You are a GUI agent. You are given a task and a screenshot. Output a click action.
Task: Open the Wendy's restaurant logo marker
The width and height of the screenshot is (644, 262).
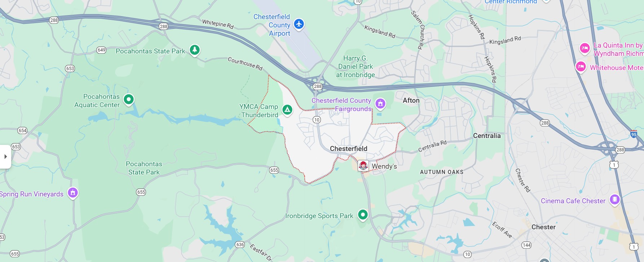pyautogui.click(x=363, y=166)
